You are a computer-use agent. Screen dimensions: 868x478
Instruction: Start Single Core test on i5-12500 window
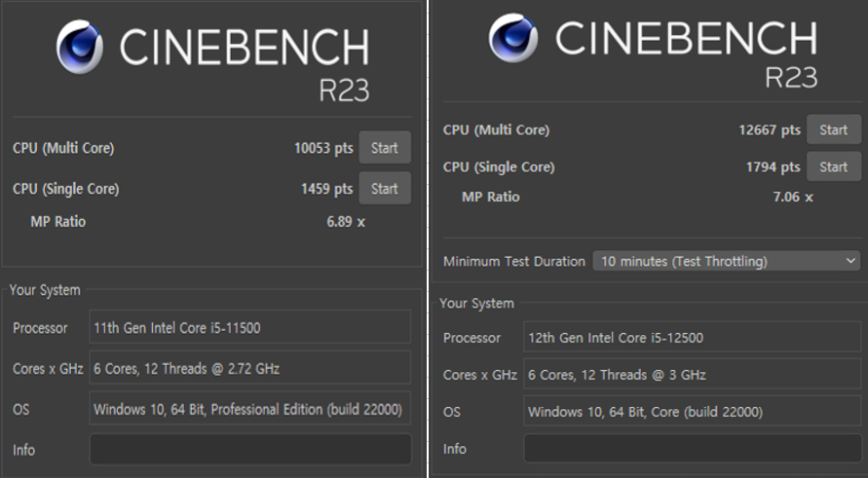coord(834,166)
